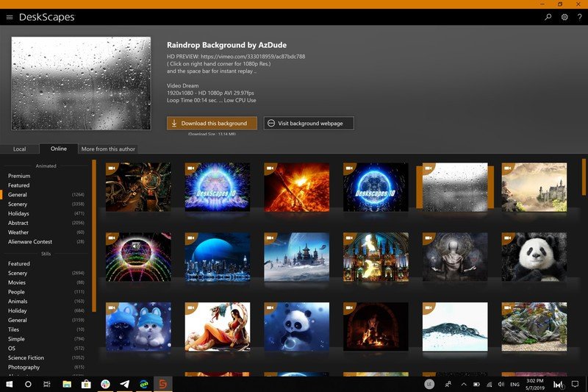Image resolution: width=588 pixels, height=392 pixels.
Task: Open Telegram from the taskbar
Action: [x=124, y=384]
